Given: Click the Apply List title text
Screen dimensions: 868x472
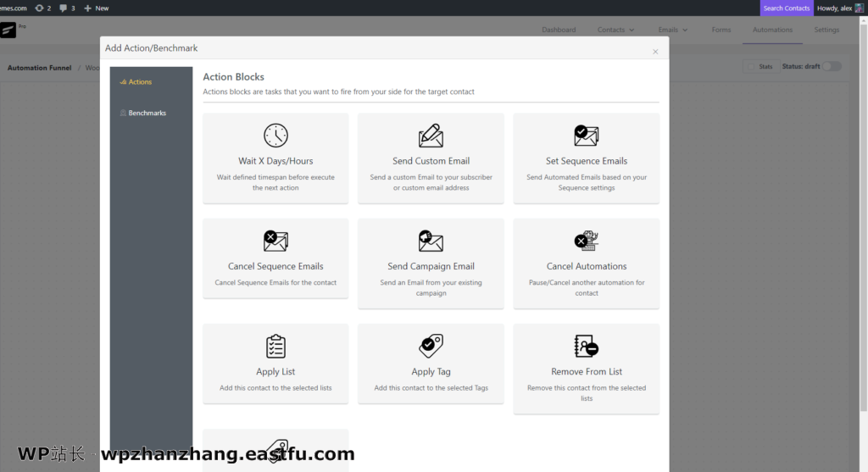Looking at the screenshot, I should point(275,372).
